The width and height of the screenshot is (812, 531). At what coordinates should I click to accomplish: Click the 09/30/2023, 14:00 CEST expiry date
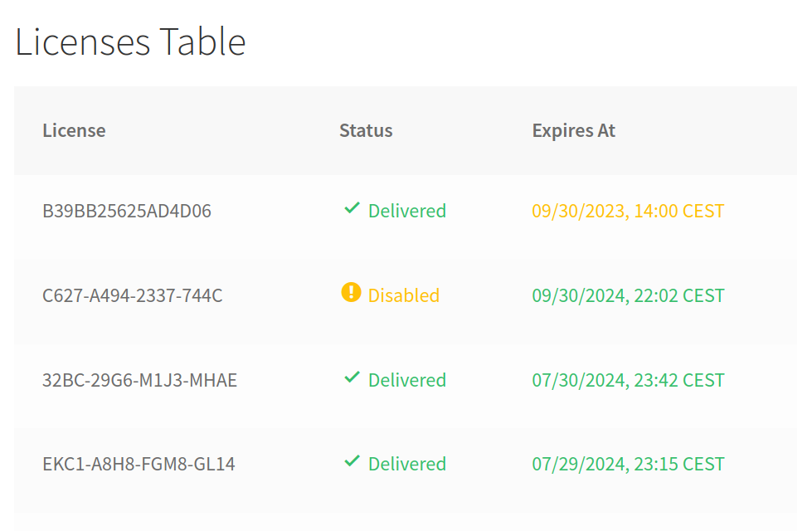tap(628, 211)
